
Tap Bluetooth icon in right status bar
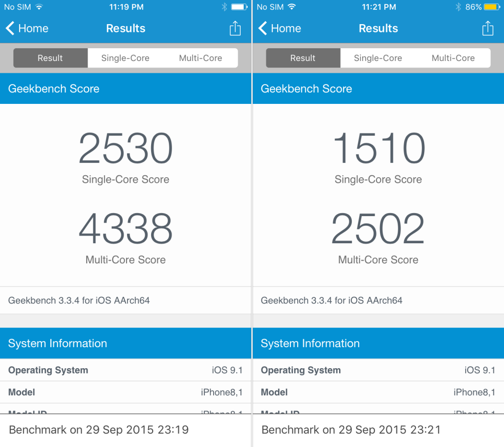click(x=458, y=7)
